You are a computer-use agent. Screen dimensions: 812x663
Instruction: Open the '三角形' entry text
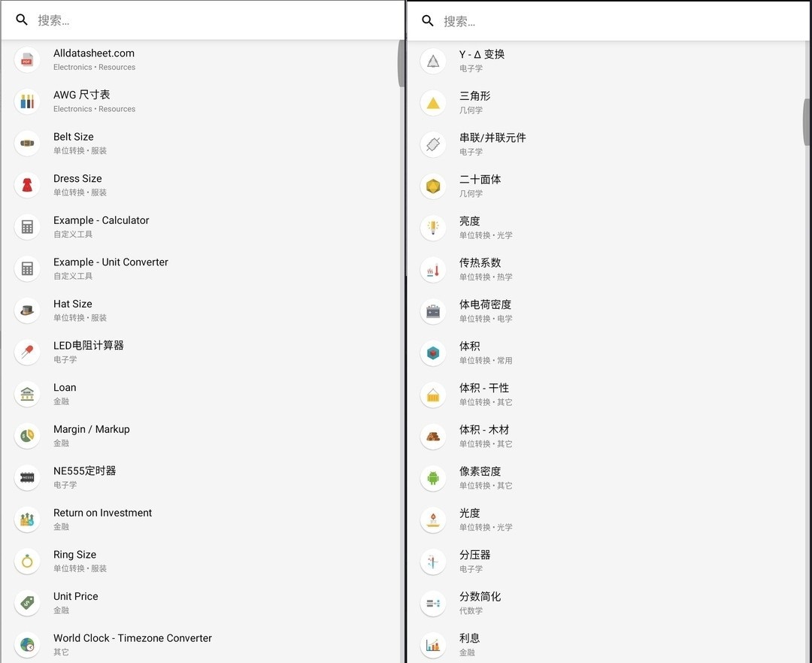tap(475, 95)
